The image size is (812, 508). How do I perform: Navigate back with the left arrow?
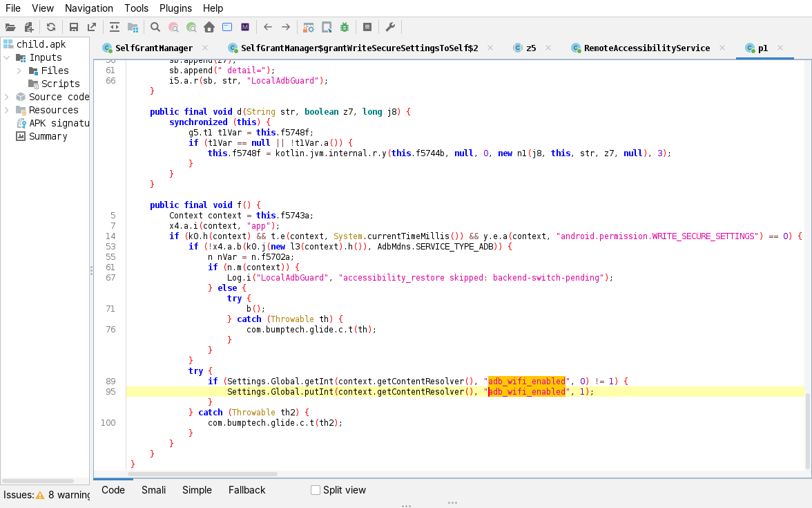(x=268, y=28)
